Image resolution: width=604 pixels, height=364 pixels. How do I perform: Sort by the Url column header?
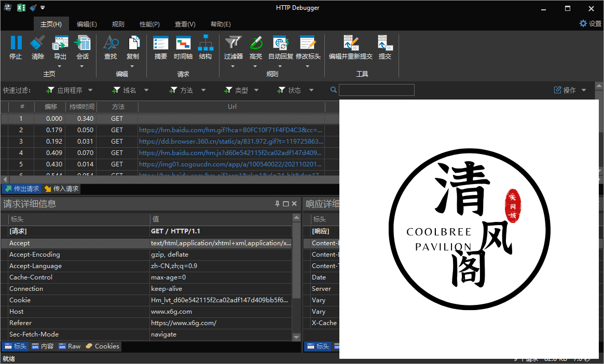232,107
